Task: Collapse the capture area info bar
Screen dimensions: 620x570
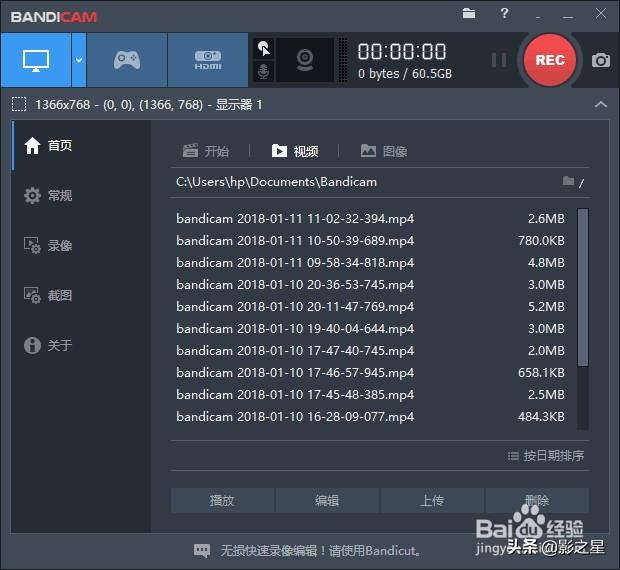Action: [600, 104]
